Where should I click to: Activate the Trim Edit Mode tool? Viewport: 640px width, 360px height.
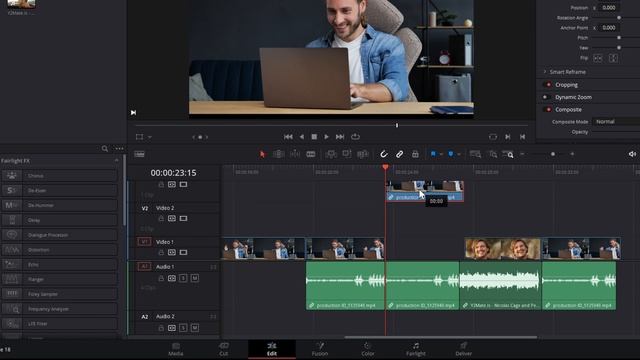click(x=279, y=154)
